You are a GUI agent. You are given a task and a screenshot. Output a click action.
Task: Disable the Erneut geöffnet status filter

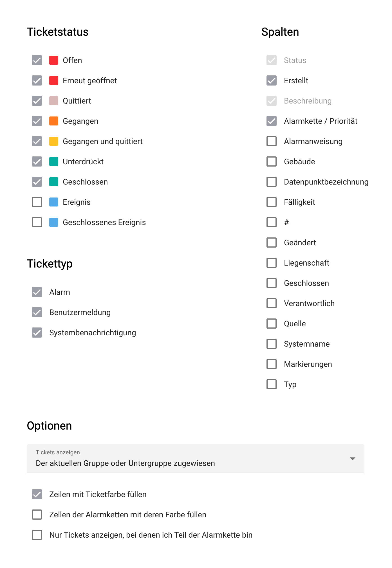tap(37, 80)
